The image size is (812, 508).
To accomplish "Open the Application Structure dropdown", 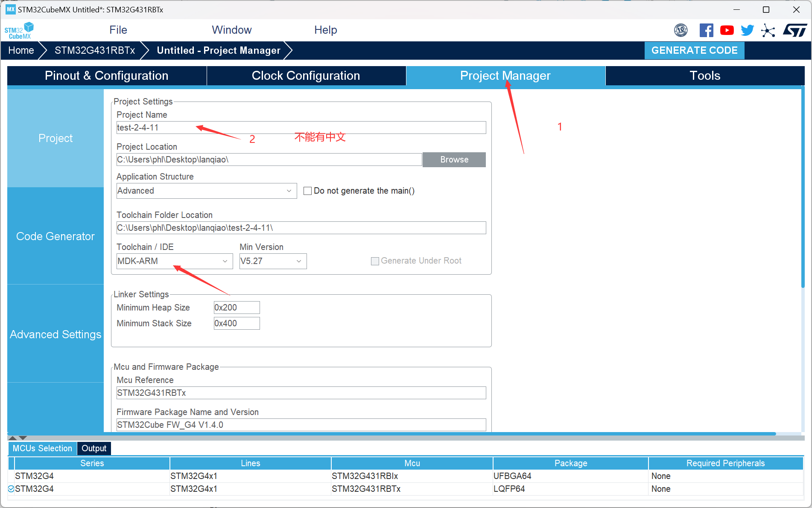I will point(207,191).
